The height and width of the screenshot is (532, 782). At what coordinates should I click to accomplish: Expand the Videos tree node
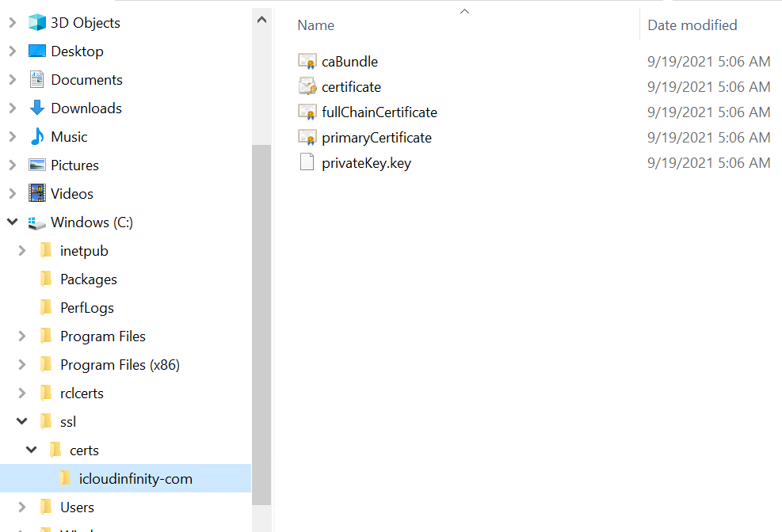(x=13, y=193)
